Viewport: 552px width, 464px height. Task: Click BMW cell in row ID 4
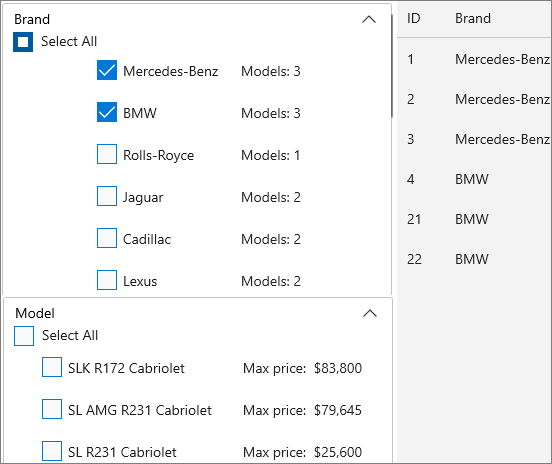(x=472, y=179)
